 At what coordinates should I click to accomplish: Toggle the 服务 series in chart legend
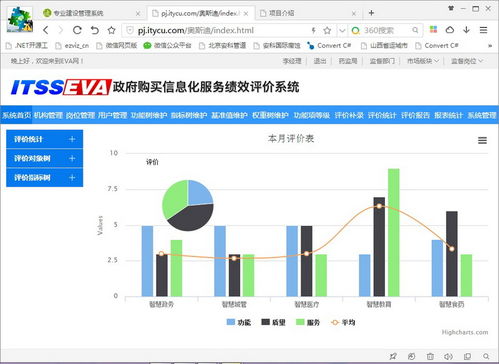point(308,322)
